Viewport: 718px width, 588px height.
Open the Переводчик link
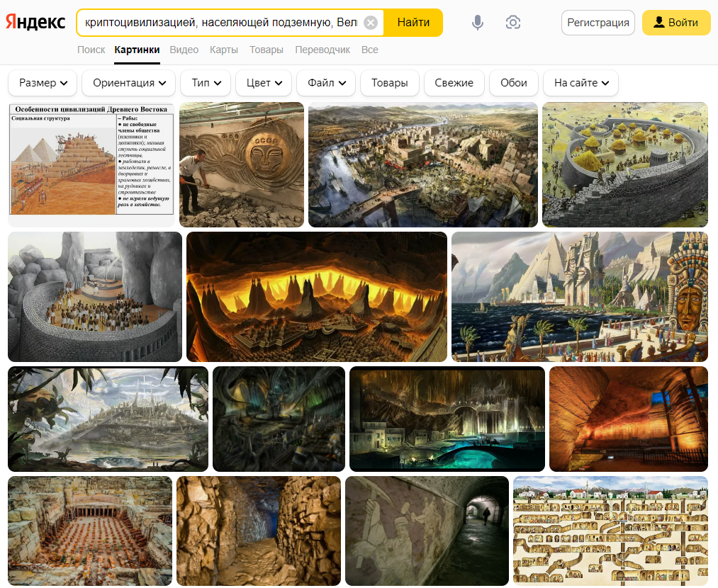[322, 50]
